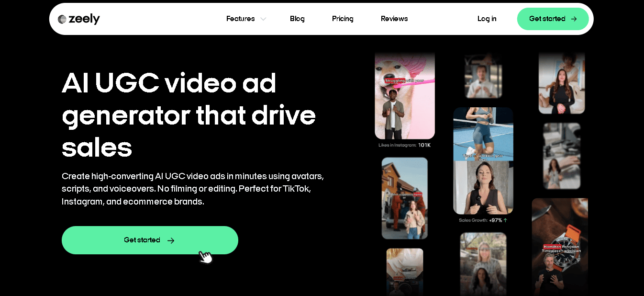View the Pricing page
The width and height of the screenshot is (644, 296).
pyautogui.click(x=343, y=19)
